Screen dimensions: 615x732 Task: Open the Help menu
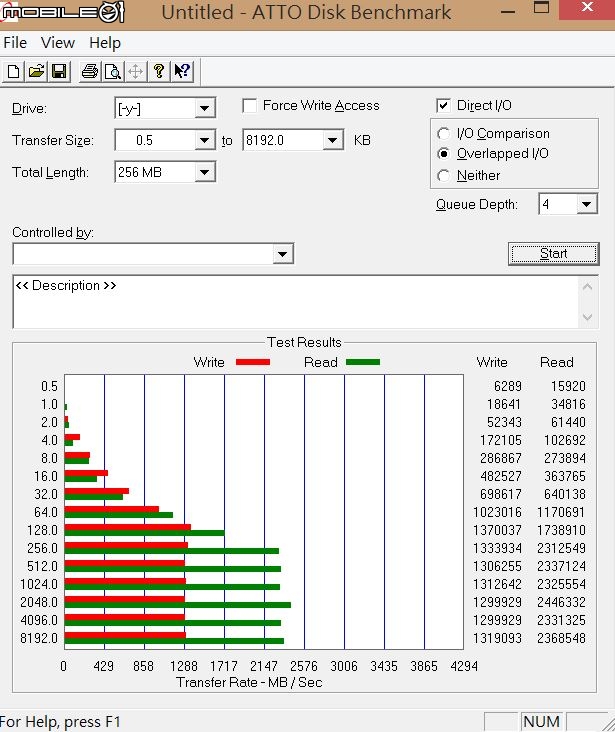(x=105, y=43)
